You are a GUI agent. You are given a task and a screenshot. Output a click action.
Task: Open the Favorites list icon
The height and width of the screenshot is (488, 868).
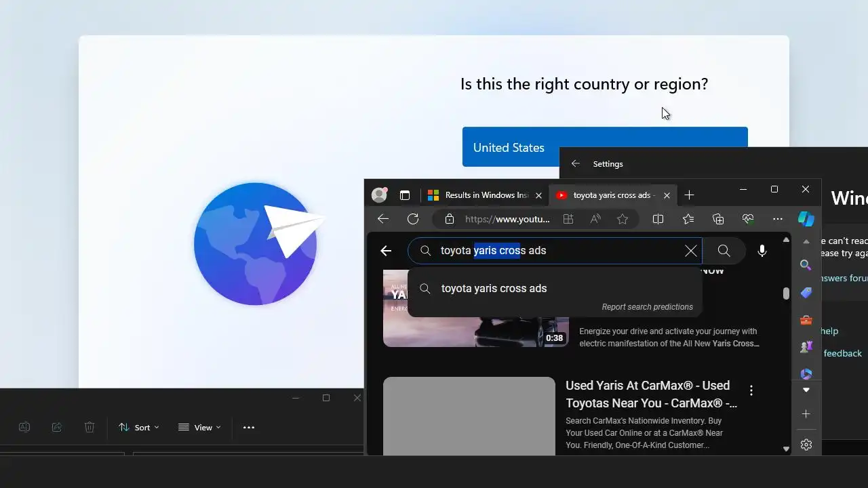688,219
